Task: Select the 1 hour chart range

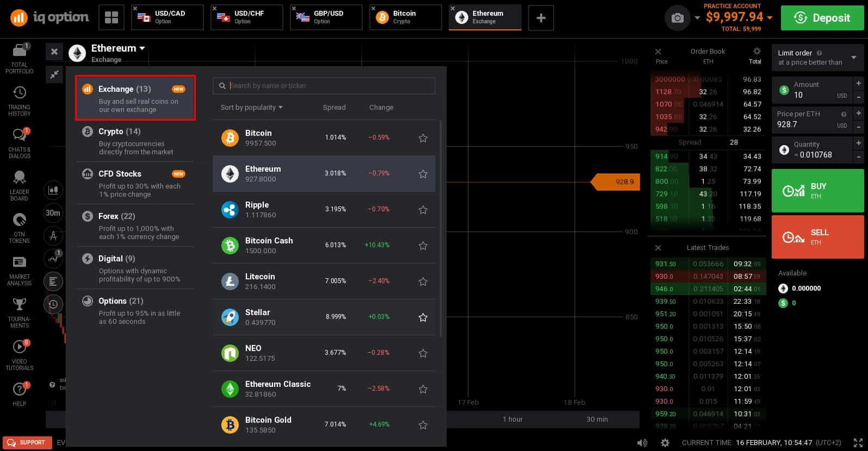Action: pos(512,419)
